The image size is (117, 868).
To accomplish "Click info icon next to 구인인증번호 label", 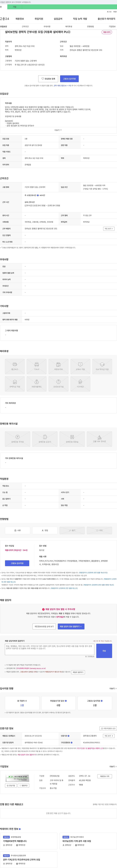I will coord(72,742).
